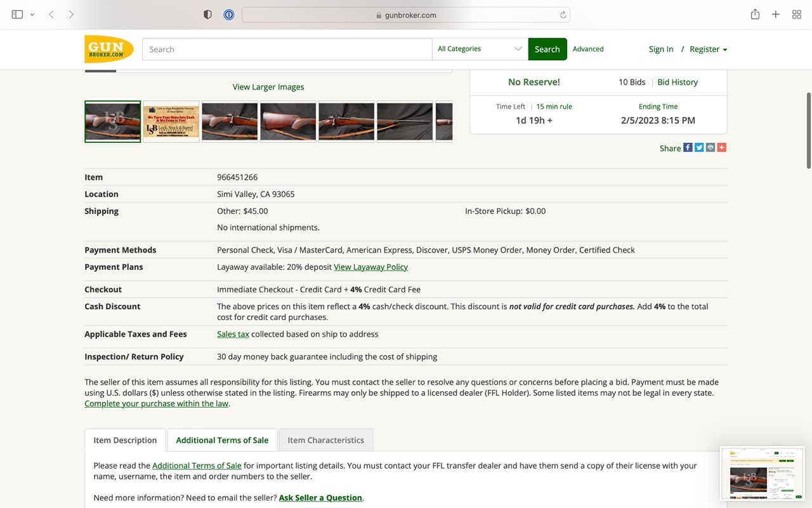Open the Register dropdown menu
Viewport: 812px width, 508px height.
click(708, 49)
